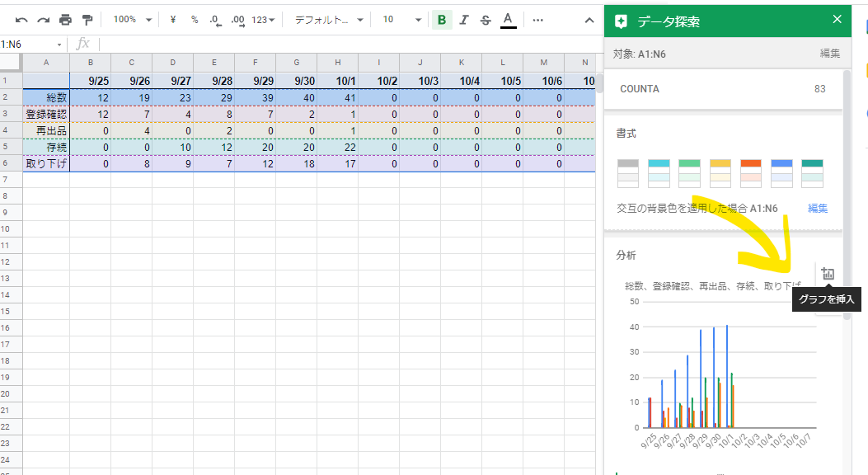Open the zoom 100% dropdown
The image size is (868, 475).
pyautogui.click(x=133, y=20)
